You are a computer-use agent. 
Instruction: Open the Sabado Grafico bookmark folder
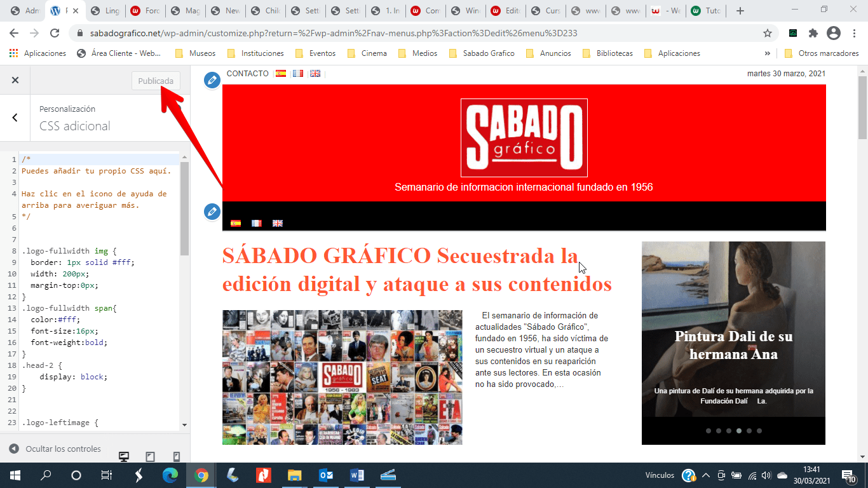pyautogui.click(x=482, y=53)
